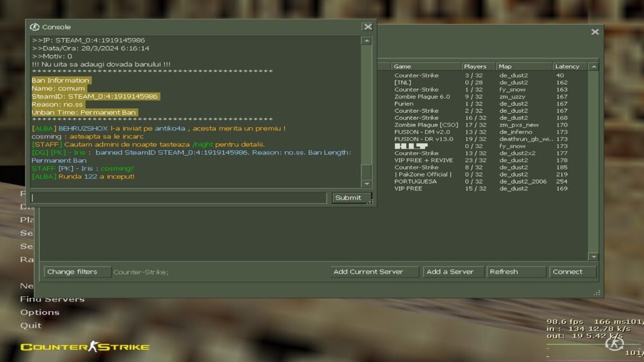644x362 pixels.
Task: Click the server list scroll-up arrow
Action: click(593, 66)
